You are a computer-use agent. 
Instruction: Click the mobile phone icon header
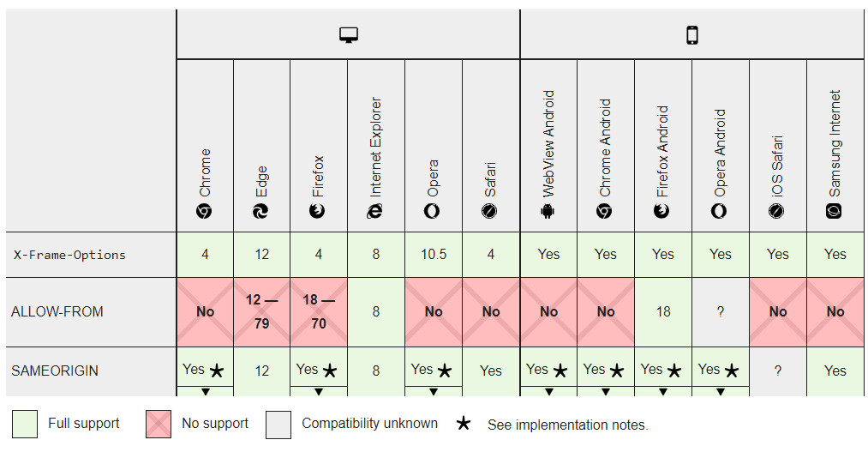click(692, 35)
